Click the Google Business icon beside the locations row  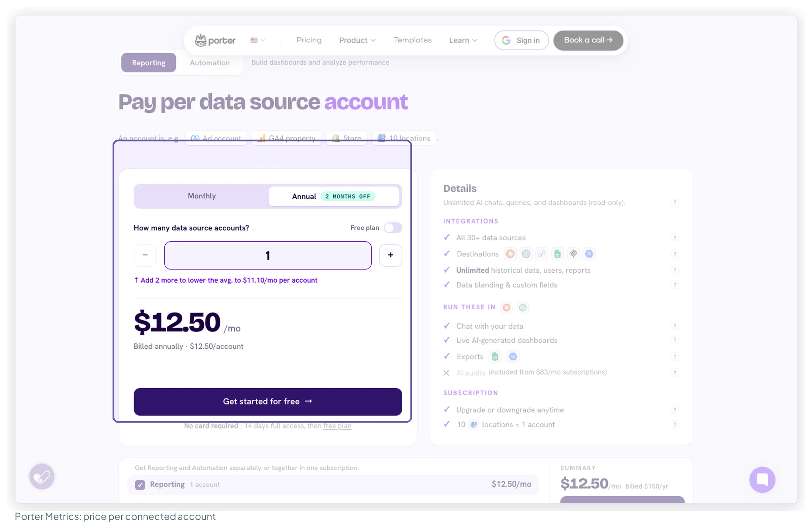coord(474,425)
